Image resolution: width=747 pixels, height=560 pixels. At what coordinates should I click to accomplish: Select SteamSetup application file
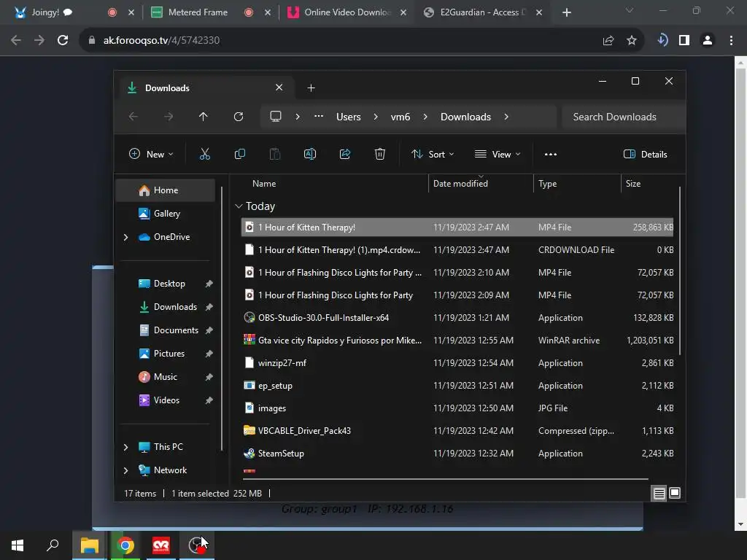[x=457, y=454]
